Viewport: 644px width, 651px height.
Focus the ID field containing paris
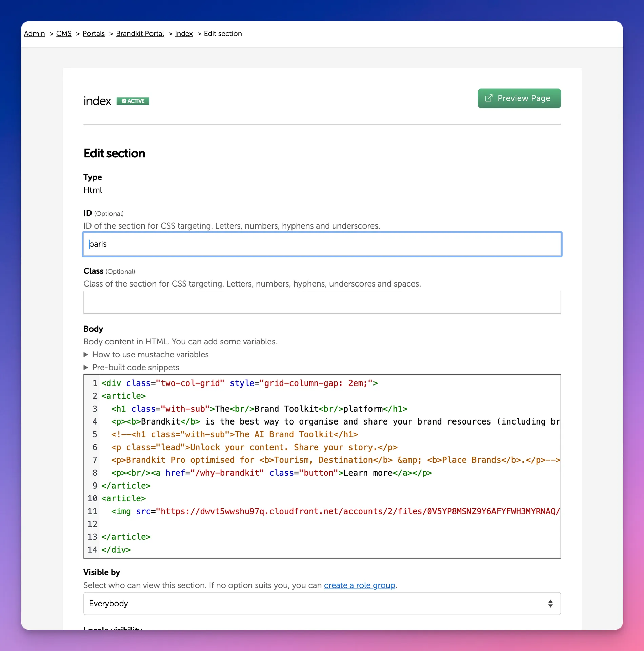click(x=322, y=244)
